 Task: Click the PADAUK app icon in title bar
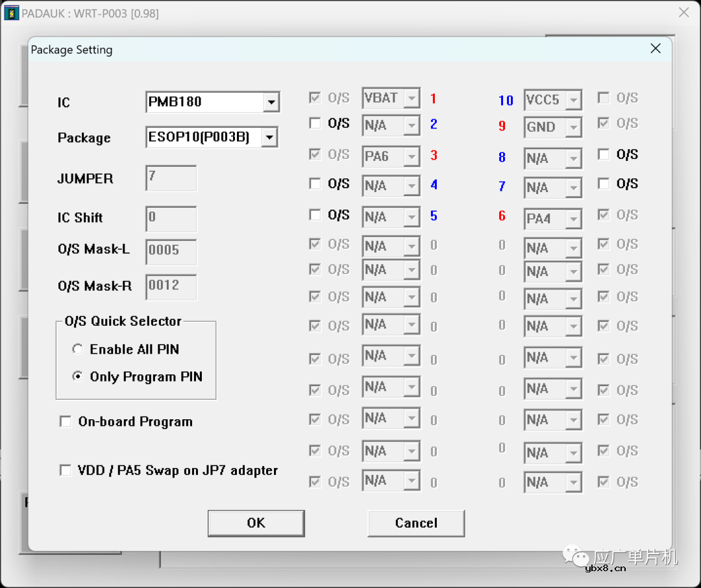11,13
